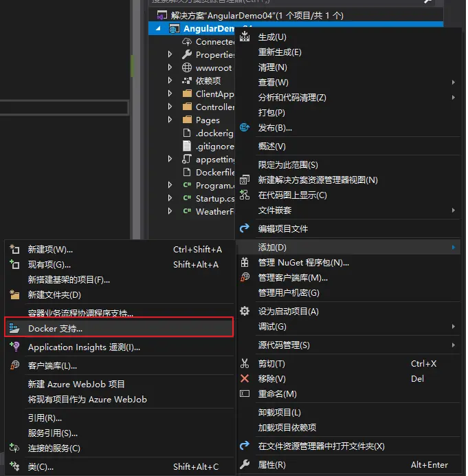Collapse the AngularDemo project node
468x476 pixels.
(x=158, y=28)
